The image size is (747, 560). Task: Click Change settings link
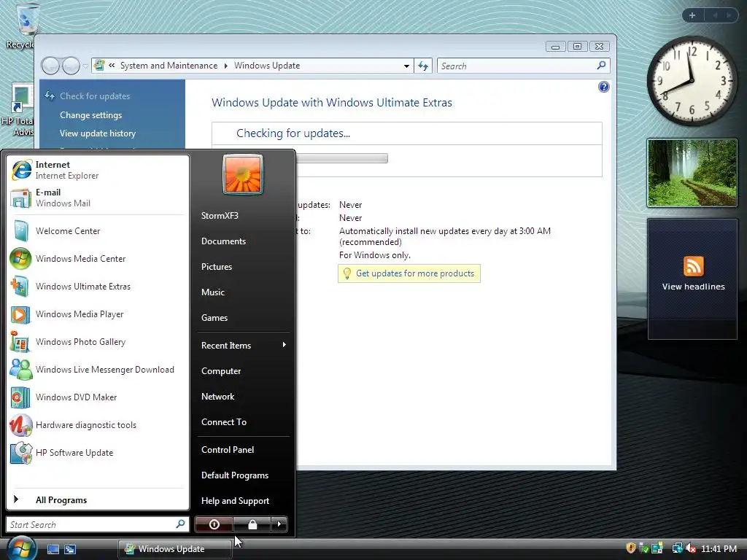(91, 115)
